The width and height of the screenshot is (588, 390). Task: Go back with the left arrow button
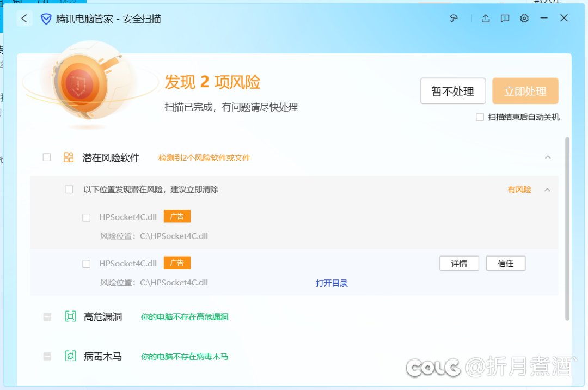click(x=24, y=19)
